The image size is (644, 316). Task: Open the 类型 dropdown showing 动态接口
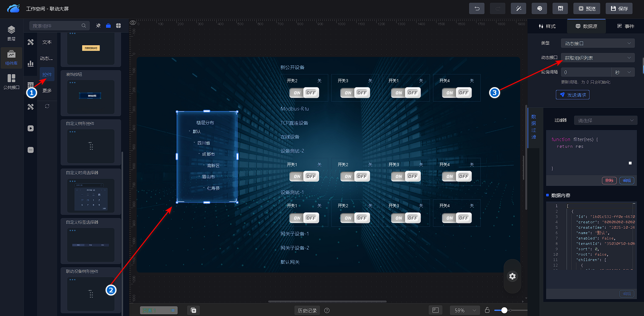click(598, 43)
